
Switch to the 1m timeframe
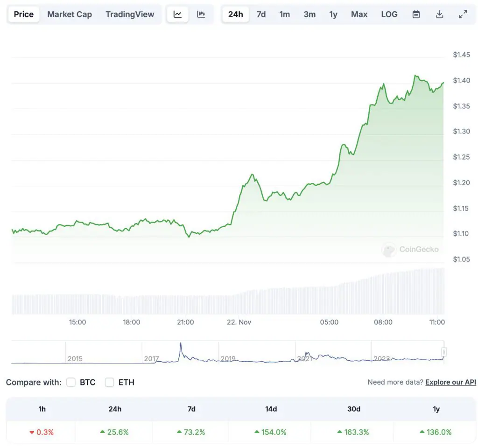pos(285,14)
